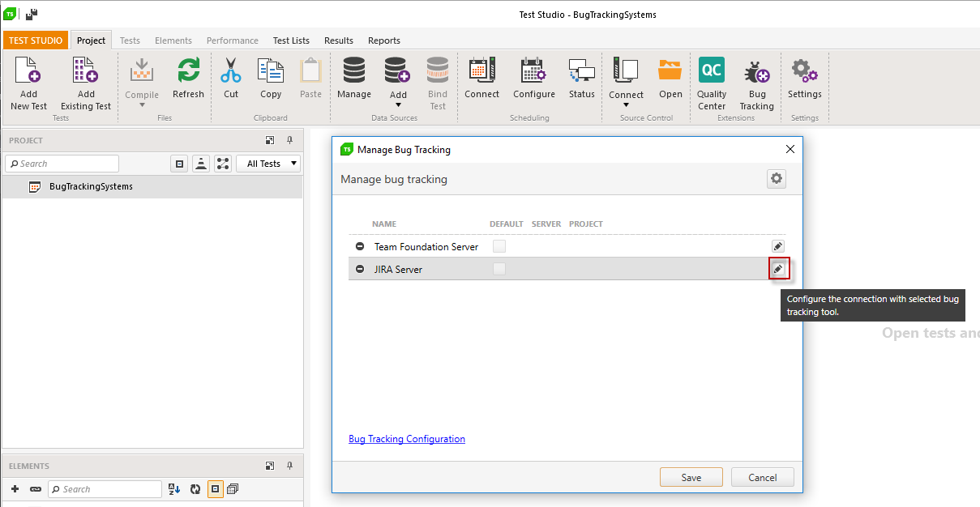Screen dimensions: 980x507
Task: Check default box for Team Foundation Server
Action: [x=499, y=246]
